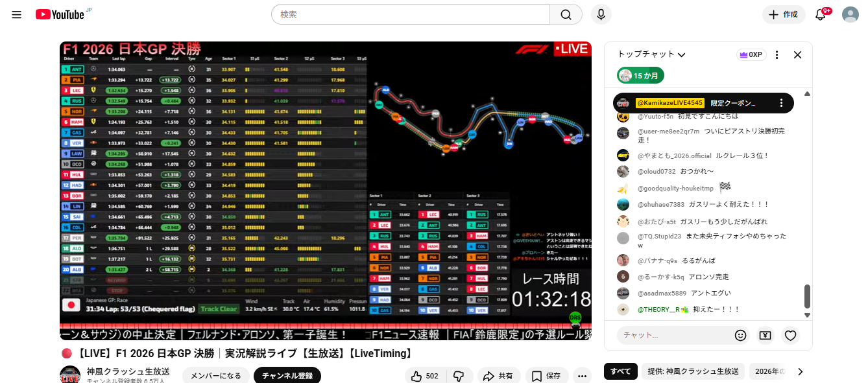Image resolution: width=868 pixels, height=383 pixels.
Task: Click the チャンネル登録 subscribe button
Action: click(x=287, y=376)
